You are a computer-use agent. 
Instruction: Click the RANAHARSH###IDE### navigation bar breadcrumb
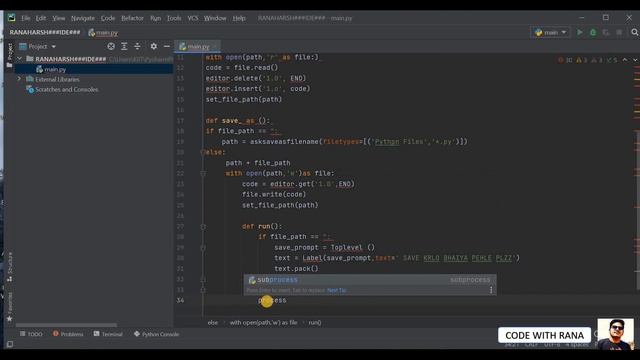[45, 32]
